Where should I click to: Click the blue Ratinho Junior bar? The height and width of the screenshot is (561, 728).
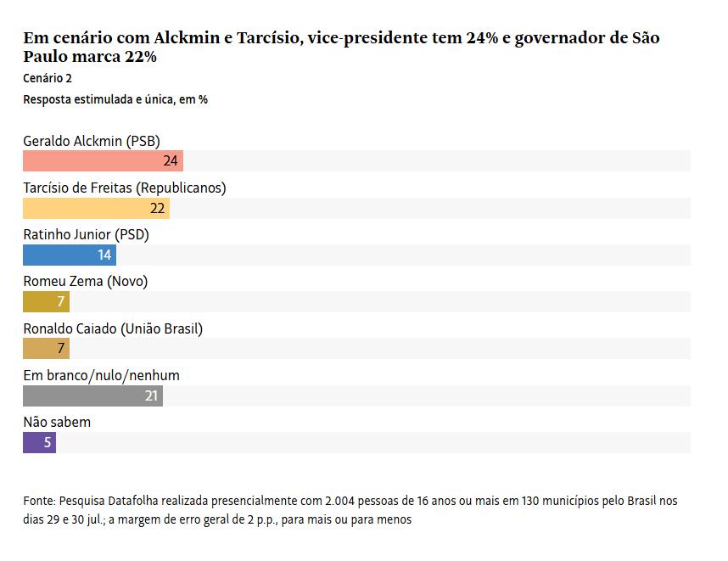pos(70,255)
